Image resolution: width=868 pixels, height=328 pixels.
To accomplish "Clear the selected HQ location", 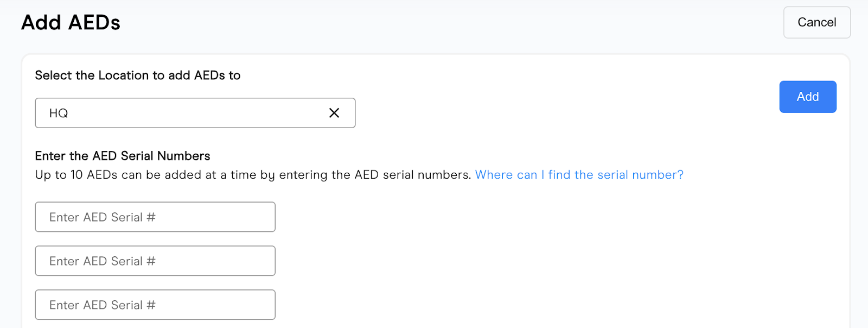I will [x=334, y=113].
